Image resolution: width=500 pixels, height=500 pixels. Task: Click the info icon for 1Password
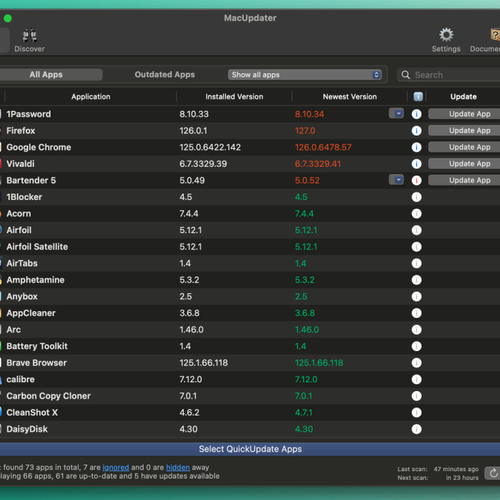(x=416, y=114)
